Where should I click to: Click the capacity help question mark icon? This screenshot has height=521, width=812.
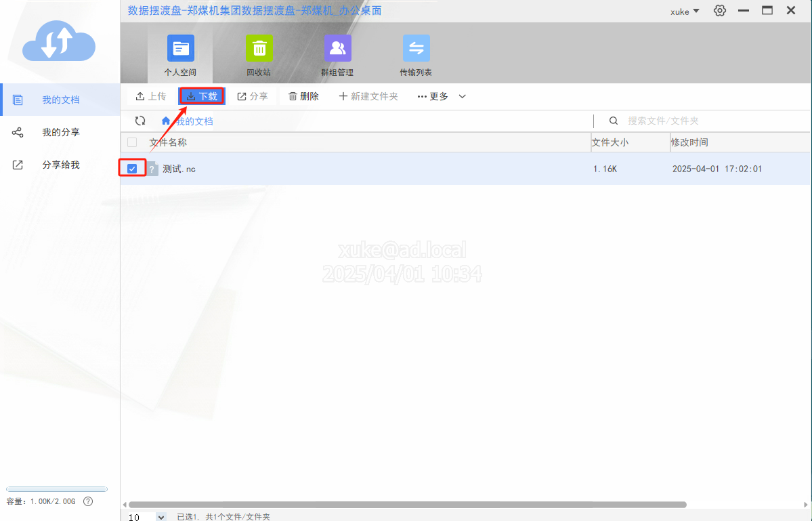(x=88, y=501)
